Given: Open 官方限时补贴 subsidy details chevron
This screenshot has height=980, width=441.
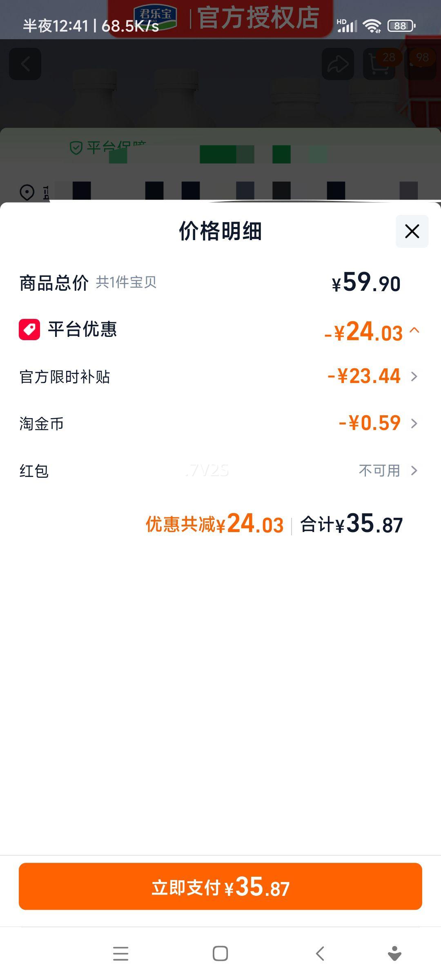Looking at the screenshot, I should tap(414, 376).
